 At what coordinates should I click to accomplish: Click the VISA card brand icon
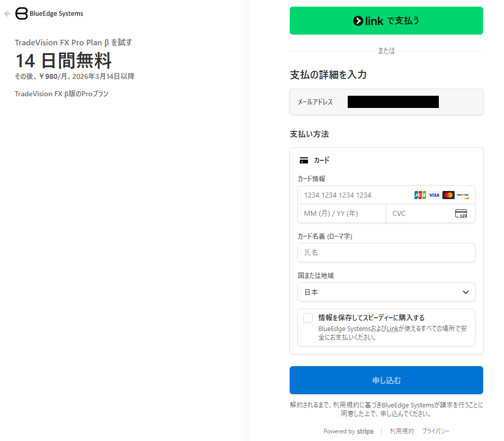point(434,195)
